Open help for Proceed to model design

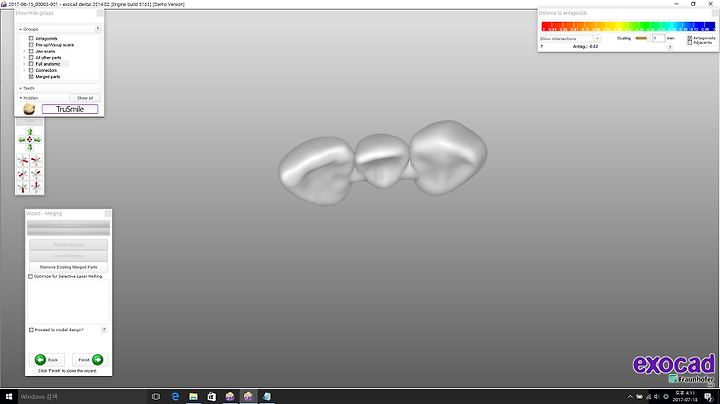(104, 330)
